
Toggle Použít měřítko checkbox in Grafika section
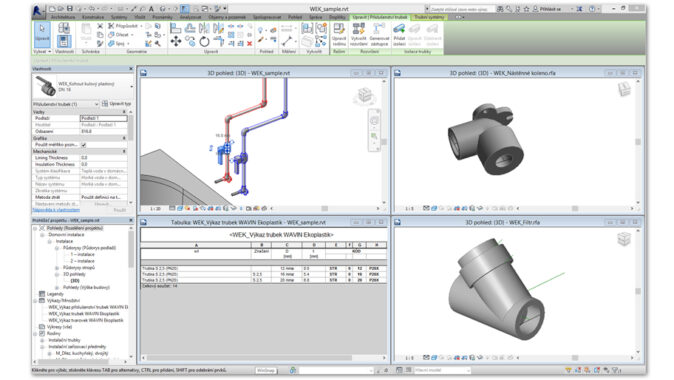(84, 145)
